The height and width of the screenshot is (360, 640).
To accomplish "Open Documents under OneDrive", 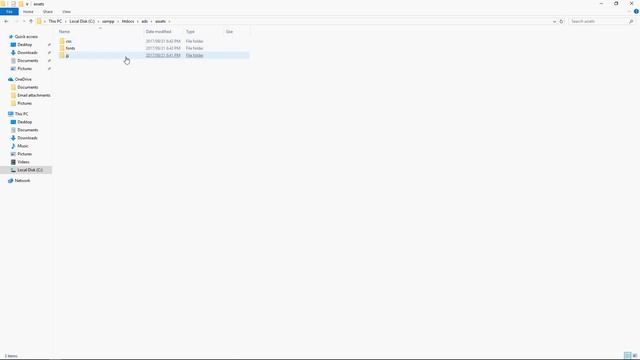I will coord(27,87).
